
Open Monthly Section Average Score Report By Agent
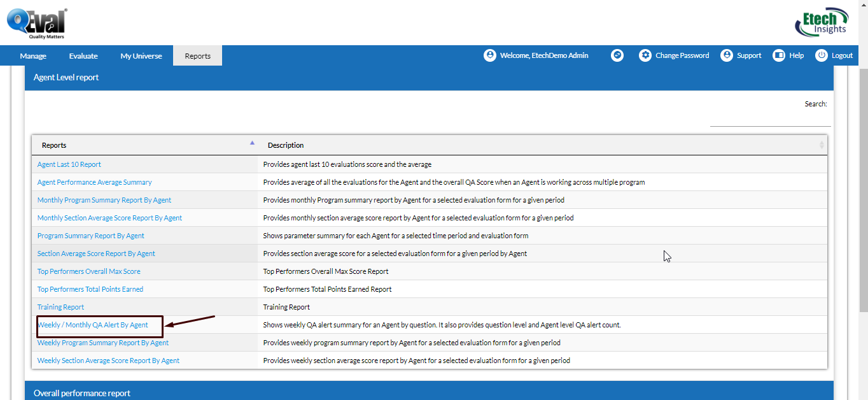tap(109, 218)
